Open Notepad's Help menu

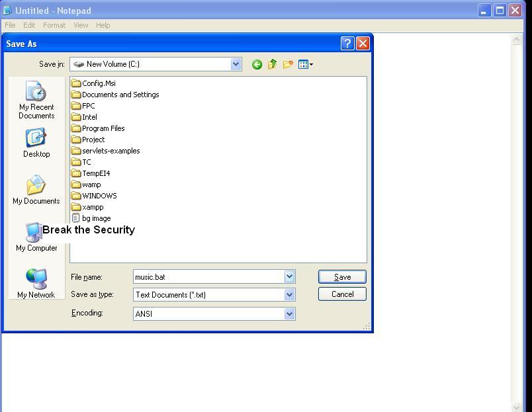pos(103,25)
